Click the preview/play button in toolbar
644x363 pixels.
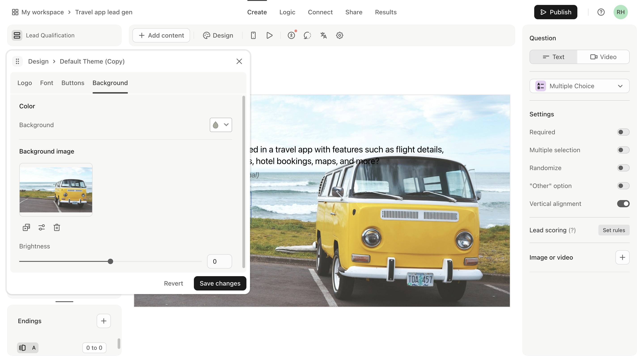coord(269,35)
